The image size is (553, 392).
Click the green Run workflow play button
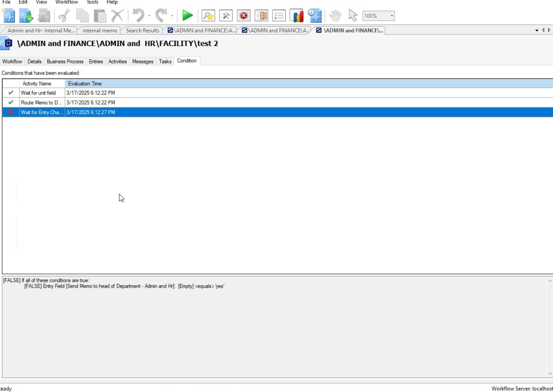pos(187,16)
